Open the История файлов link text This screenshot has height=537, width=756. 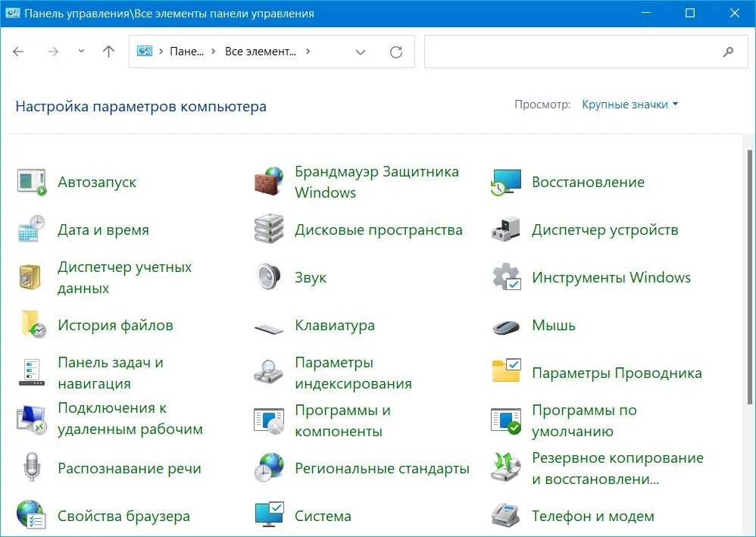tap(115, 326)
